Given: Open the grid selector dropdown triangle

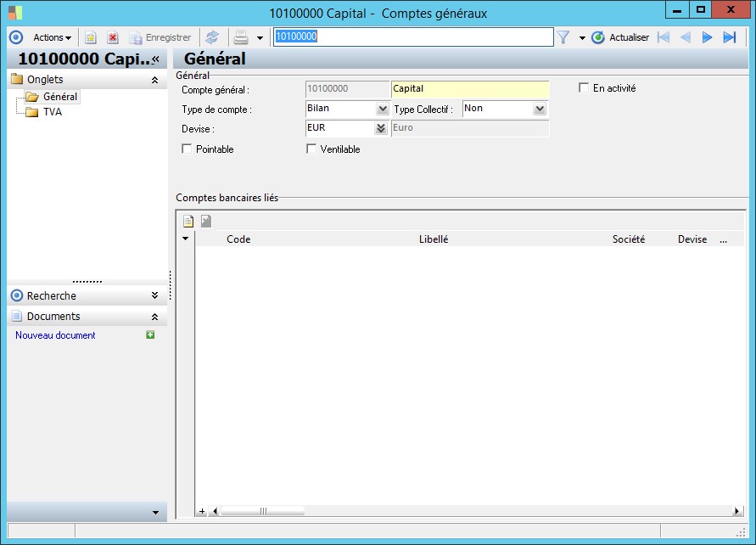Looking at the screenshot, I should tap(185, 239).
